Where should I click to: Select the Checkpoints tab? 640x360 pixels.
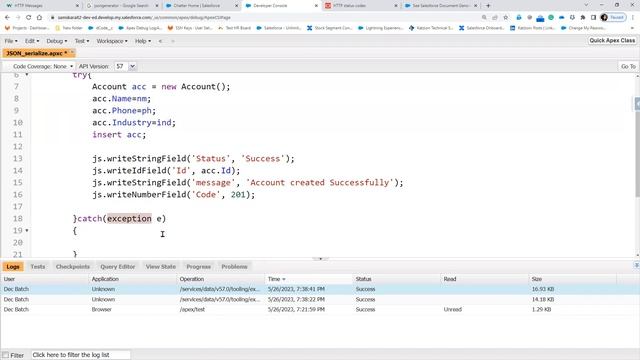click(x=73, y=267)
